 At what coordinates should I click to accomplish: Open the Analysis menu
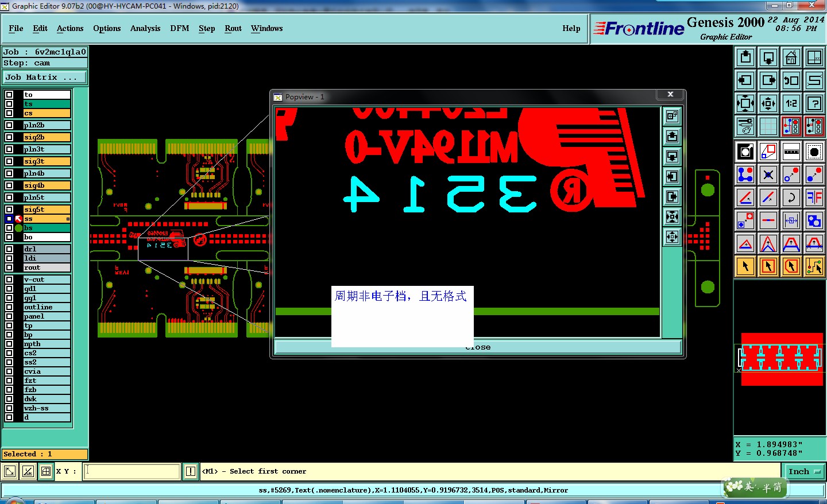coord(145,28)
